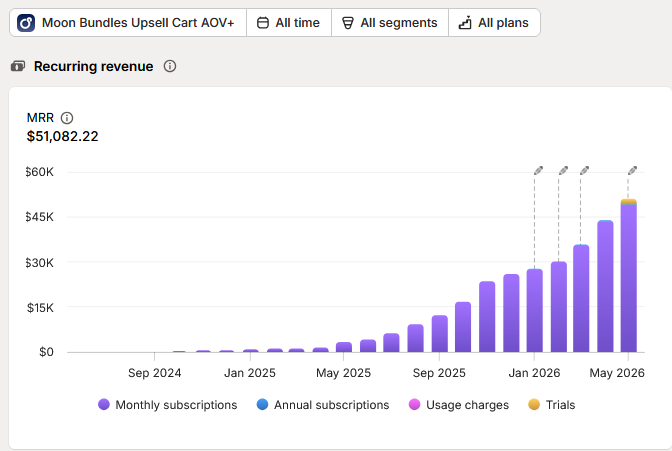Click the pink Usage charges legend dot

coord(414,404)
